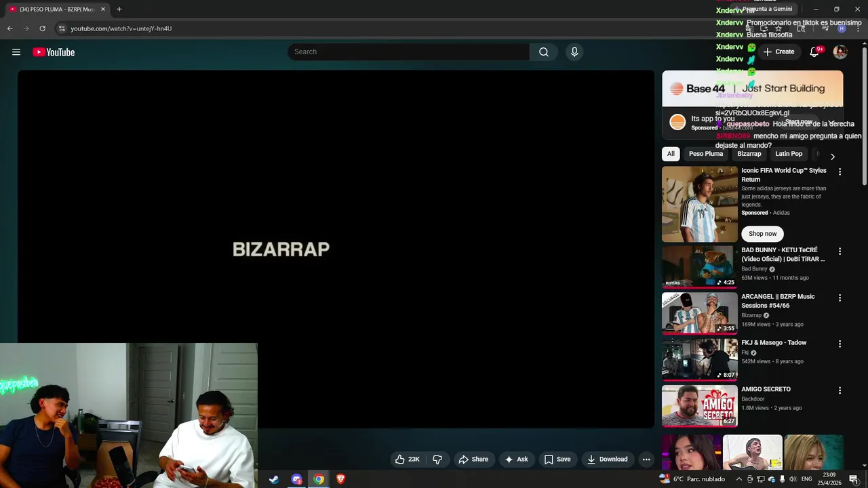868x488 pixels.
Task: Open a new browser tab
Action: click(x=119, y=9)
